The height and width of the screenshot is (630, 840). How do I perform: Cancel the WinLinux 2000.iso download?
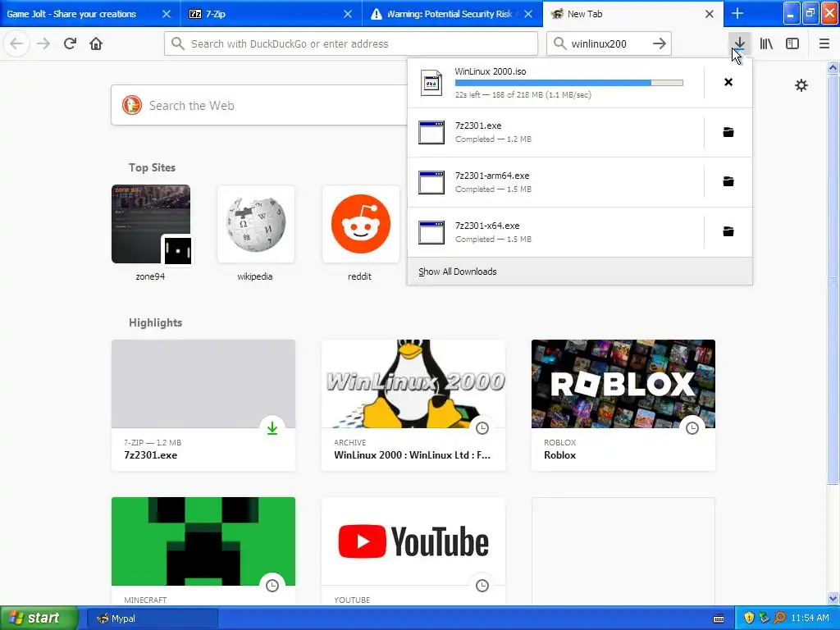click(728, 82)
